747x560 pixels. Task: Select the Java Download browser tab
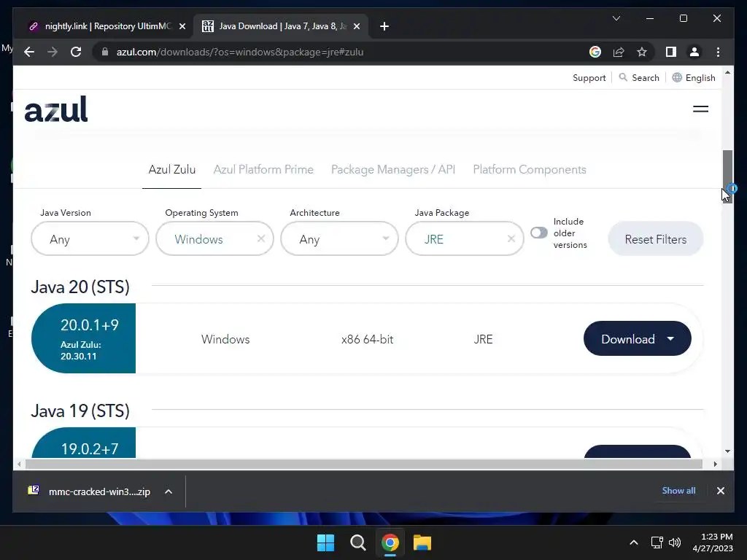point(281,26)
